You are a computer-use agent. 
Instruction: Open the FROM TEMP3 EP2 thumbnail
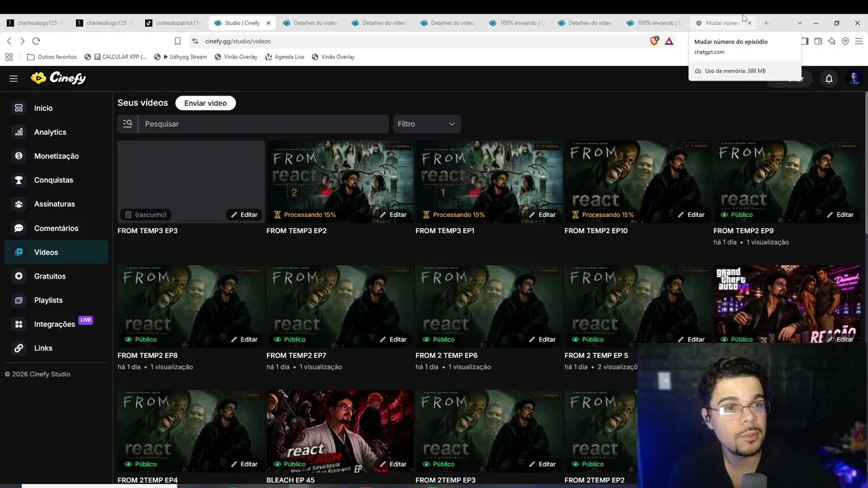(x=340, y=181)
